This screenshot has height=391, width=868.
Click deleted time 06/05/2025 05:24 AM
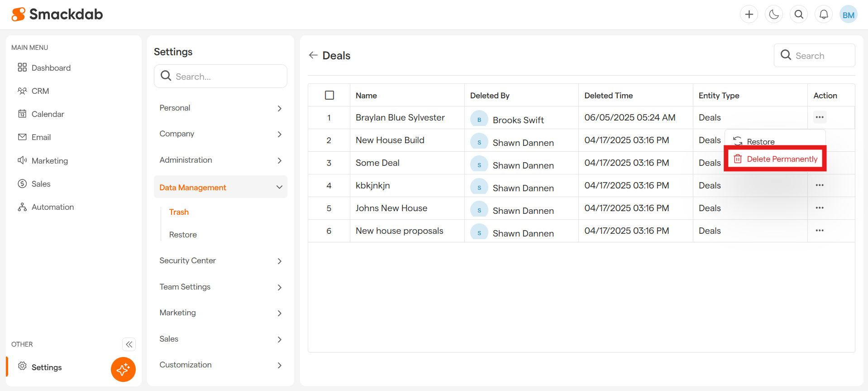click(x=630, y=117)
